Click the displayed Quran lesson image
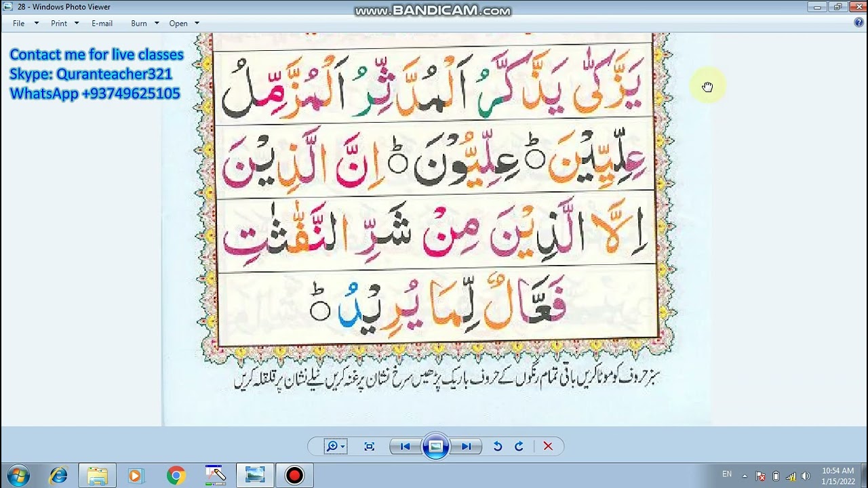 pos(435,229)
